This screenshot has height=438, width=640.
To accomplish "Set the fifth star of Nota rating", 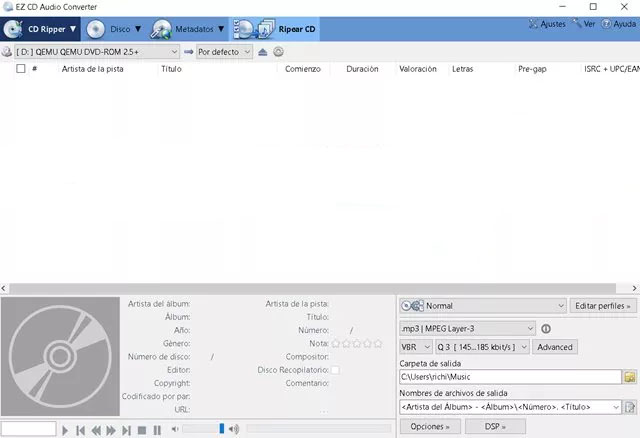I will 378,344.
